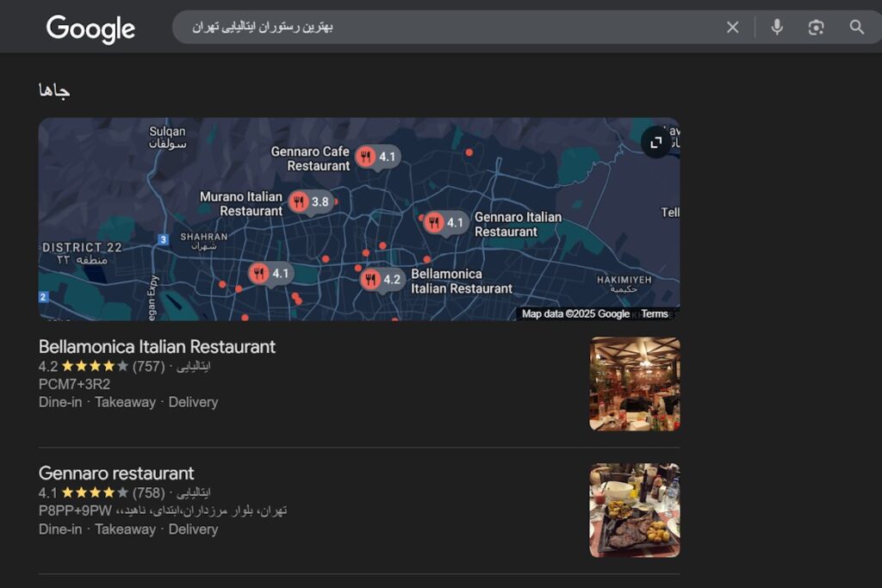This screenshot has width=882, height=588.
Task: Select Gennaro Cafe Restaurant 4.1 map pin
Action: (377, 157)
